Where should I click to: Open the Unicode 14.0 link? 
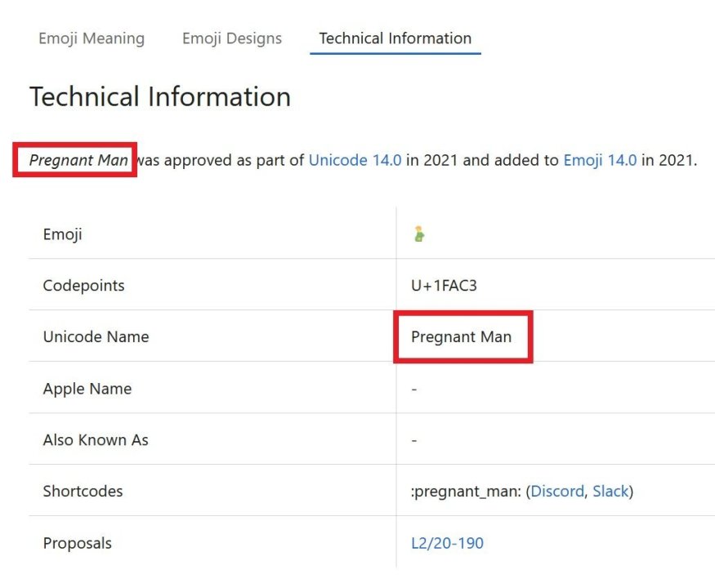[x=355, y=160]
